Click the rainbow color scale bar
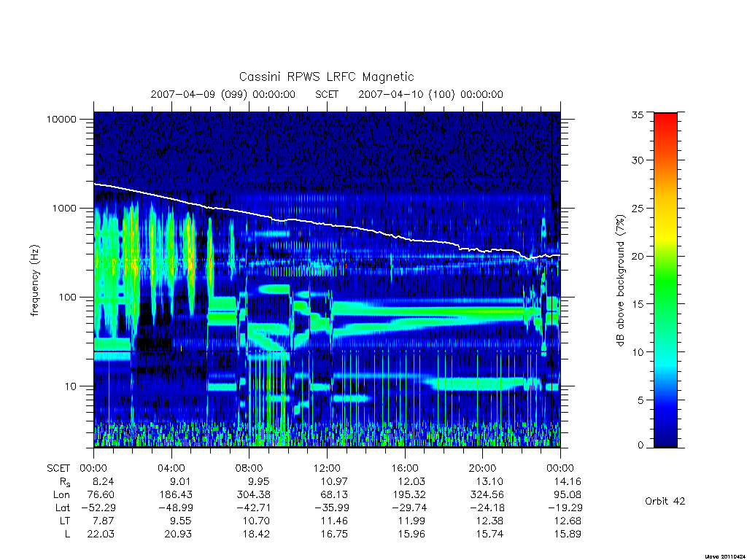The height and width of the screenshot is (560, 747). tap(665, 280)
